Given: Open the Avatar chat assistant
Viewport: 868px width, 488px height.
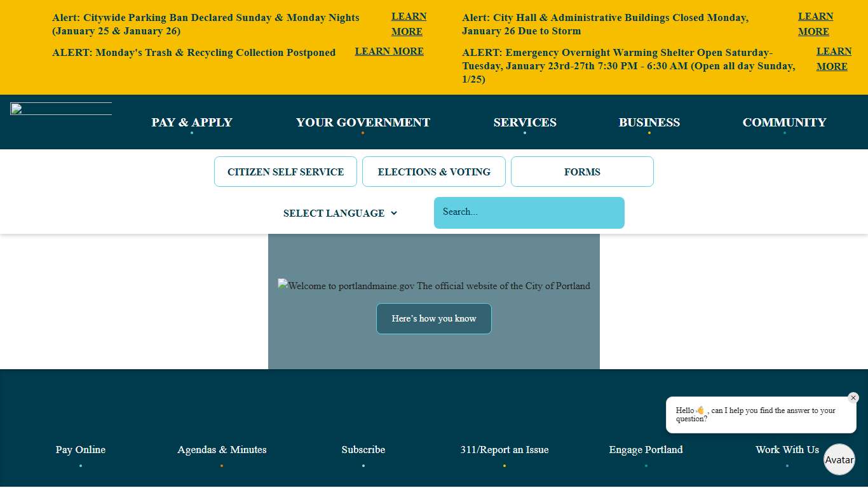Looking at the screenshot, I should tap(839, 459).
